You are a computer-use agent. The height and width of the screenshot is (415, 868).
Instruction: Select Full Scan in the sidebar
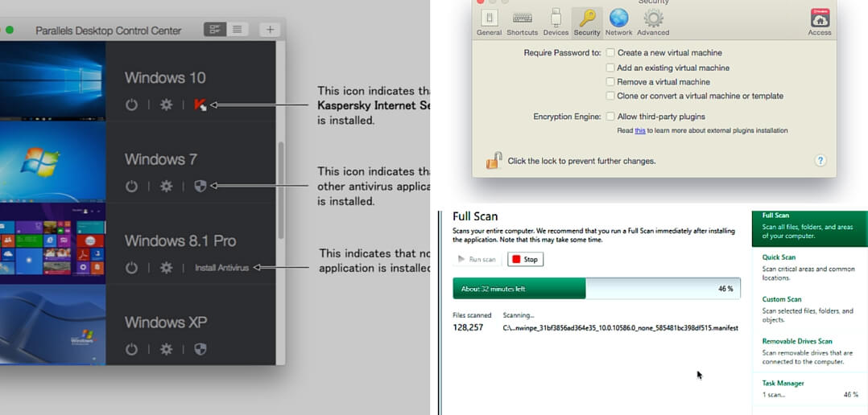coord(810,228)
